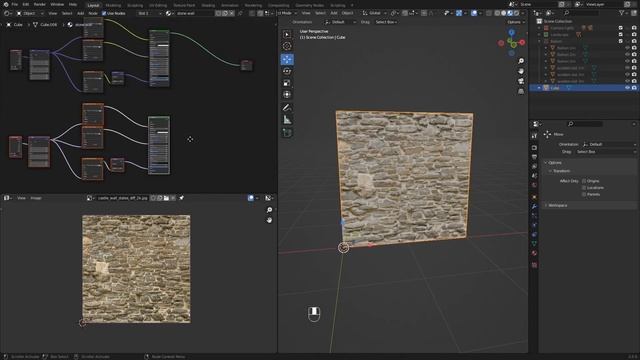Select the Scale tool in viewport toolbar
The image size is (640, 360).
point(287,83)
